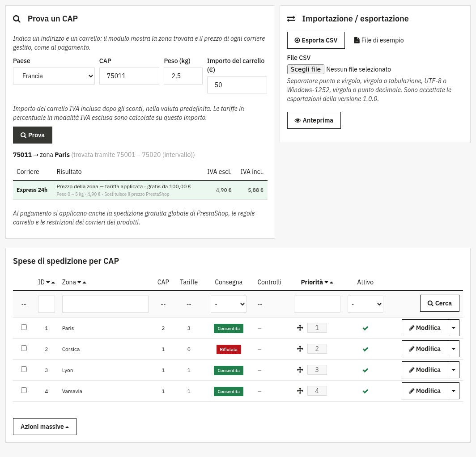The width and height of the screenshot is (476, 457).
Task: Sort Zona column ascending arrow
Action: (x=85, y=283)
